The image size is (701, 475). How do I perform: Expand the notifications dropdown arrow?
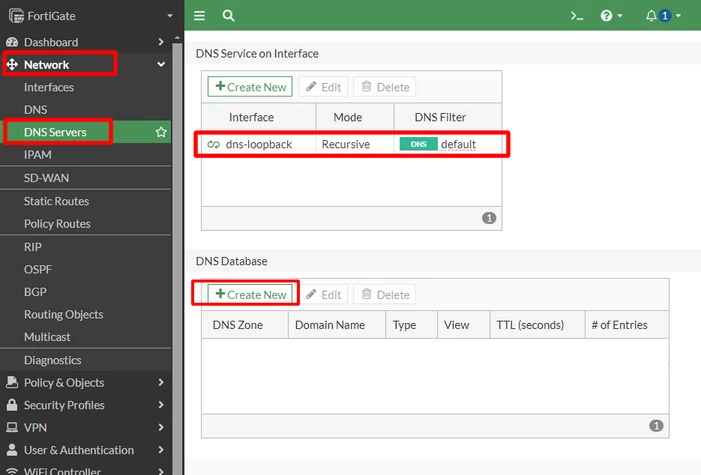(x=678, y=16)
